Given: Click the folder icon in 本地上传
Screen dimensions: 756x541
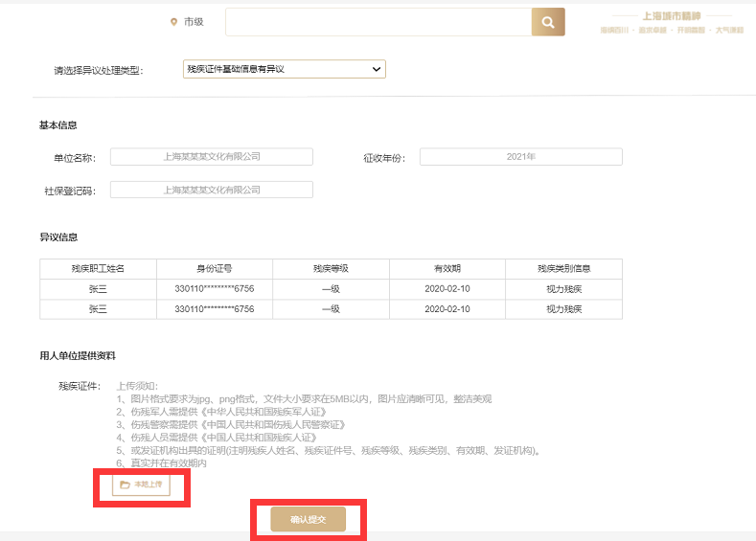Looking at the screenshot, I should (x=125, y=485).
